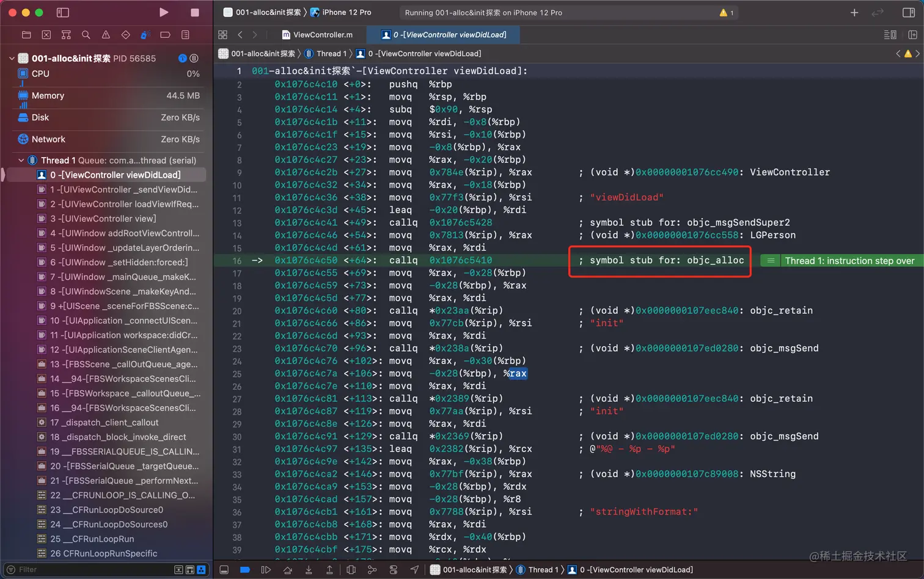
Task: Open Debug Memory Graph
Action: pos(372,570)
